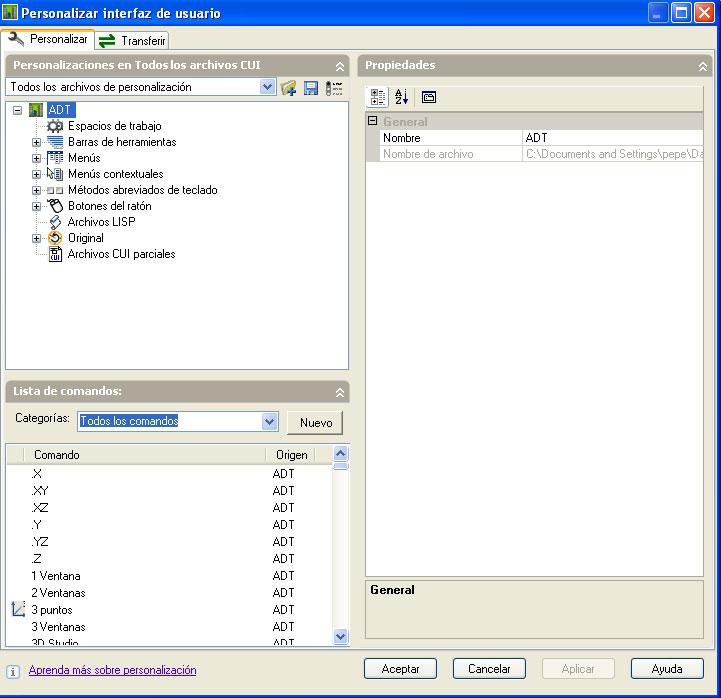721x698 pixels.
Task: Click the Menús node icon
Action: 55,158
